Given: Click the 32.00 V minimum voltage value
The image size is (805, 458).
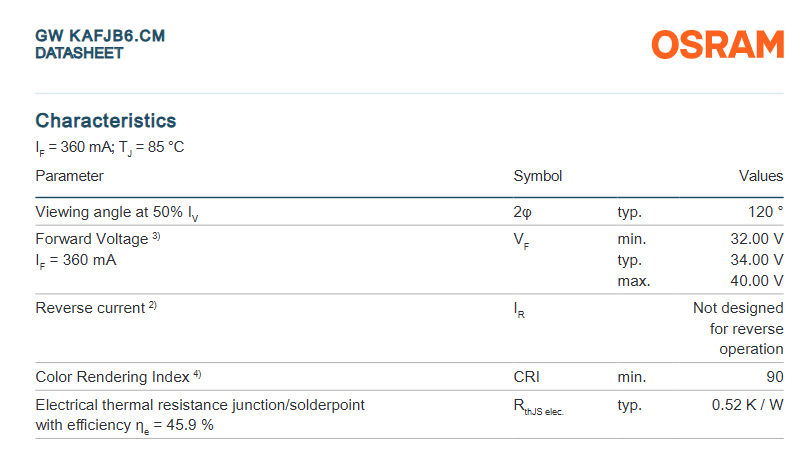Looking at the screenshot, I should point(757,239).
